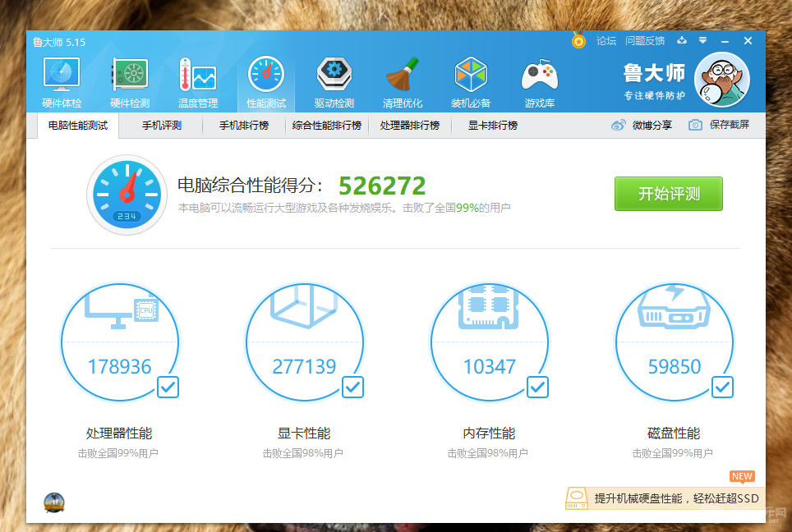This screenshot has width=792, height=532.
Task: Toggle the 内存性能 test checkbox
Action: (x=537, y=388)
